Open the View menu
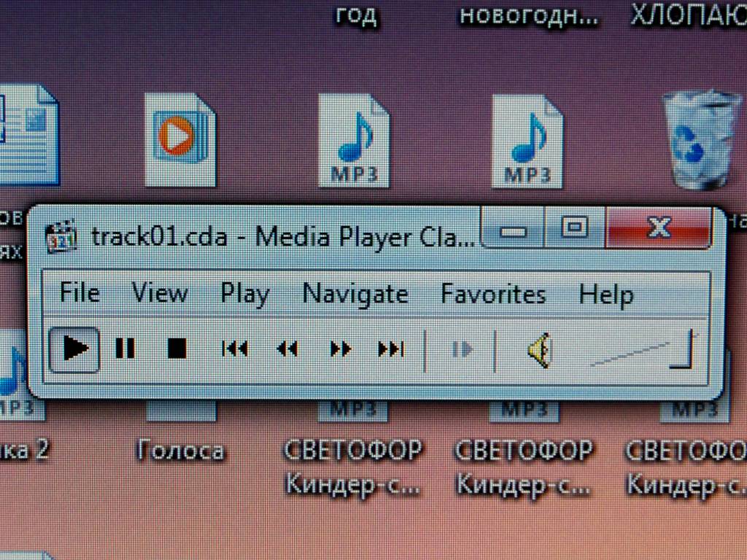The image size is (747, 560). point(160,292)
